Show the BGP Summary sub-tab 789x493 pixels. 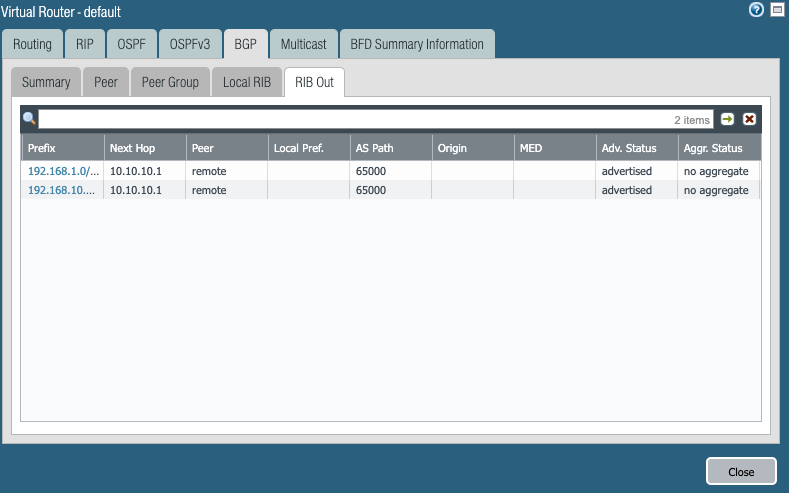coord(46,82)
